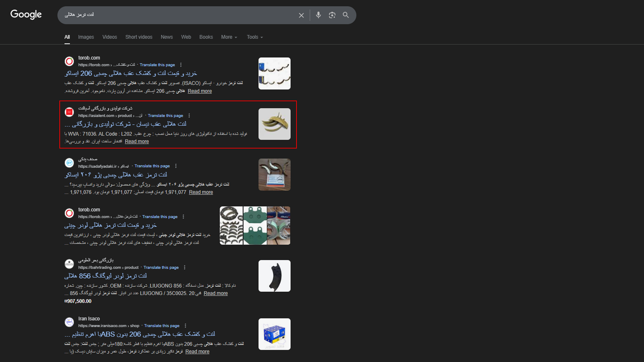Switch to the Books tab
This screenshot has width=644, height=362.
click(206, 37)
